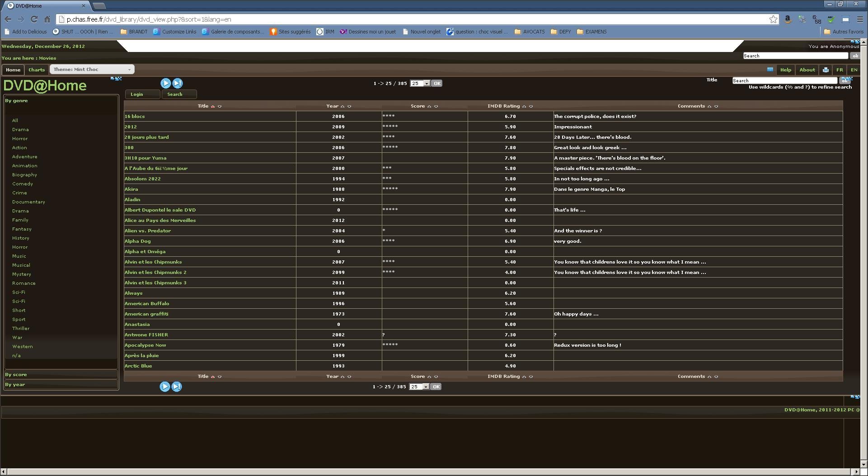
Task: Sort Score column descending
Action: [436, 106]
